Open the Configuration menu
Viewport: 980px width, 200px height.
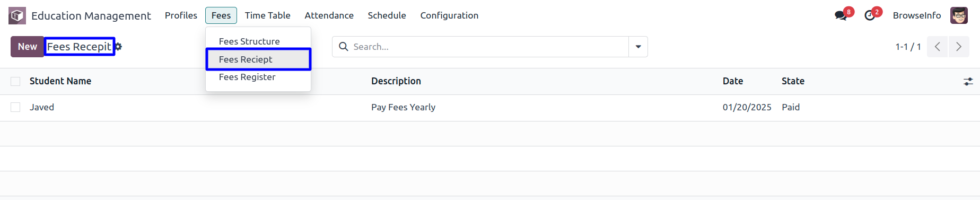[449, 15]
